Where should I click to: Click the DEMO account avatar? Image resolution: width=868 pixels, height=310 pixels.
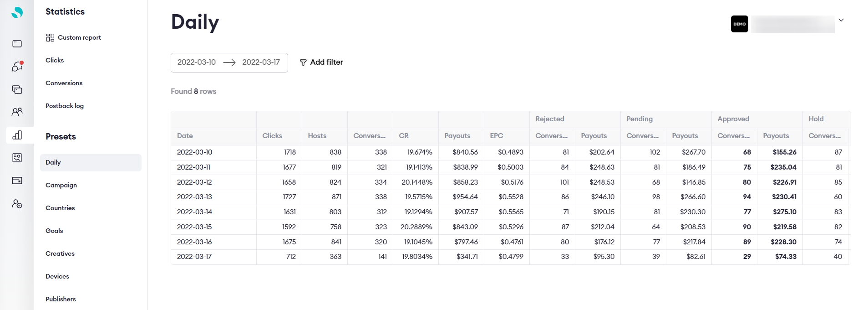[739, 24]
